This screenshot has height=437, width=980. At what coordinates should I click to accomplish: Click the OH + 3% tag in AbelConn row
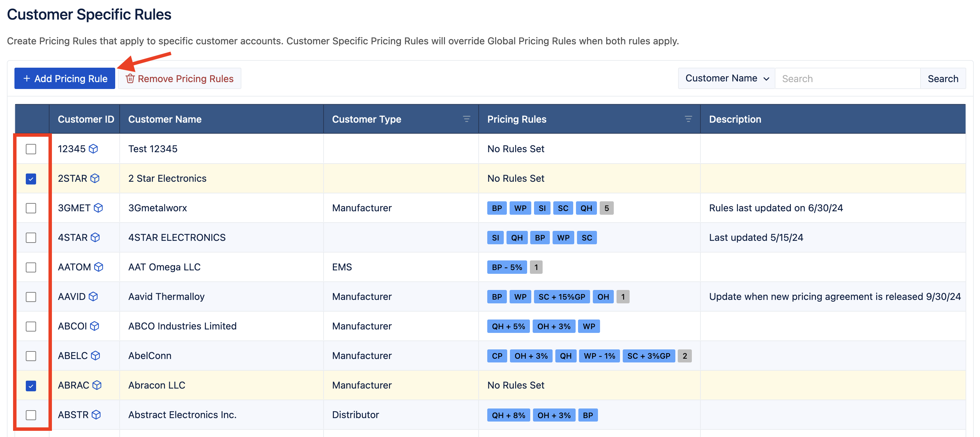531,356
